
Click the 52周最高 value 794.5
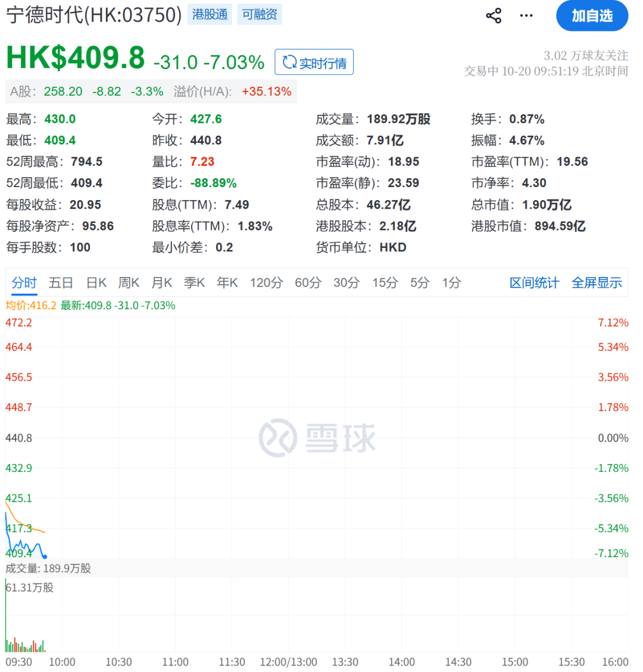point(86,162)
